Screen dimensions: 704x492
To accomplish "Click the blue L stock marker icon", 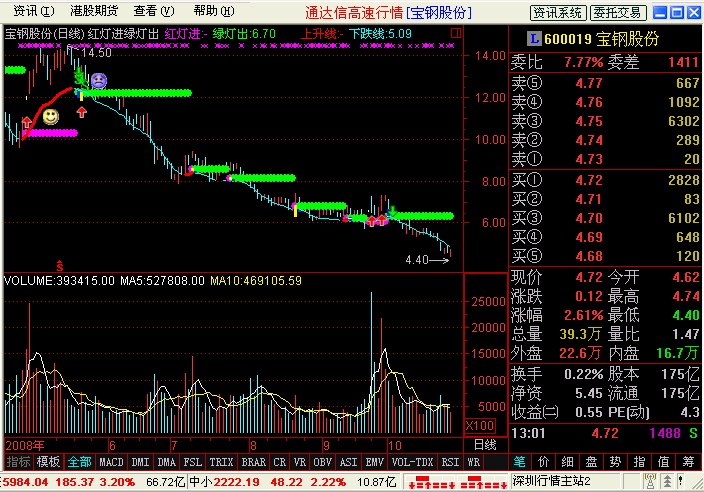I will tap(534, 39).
